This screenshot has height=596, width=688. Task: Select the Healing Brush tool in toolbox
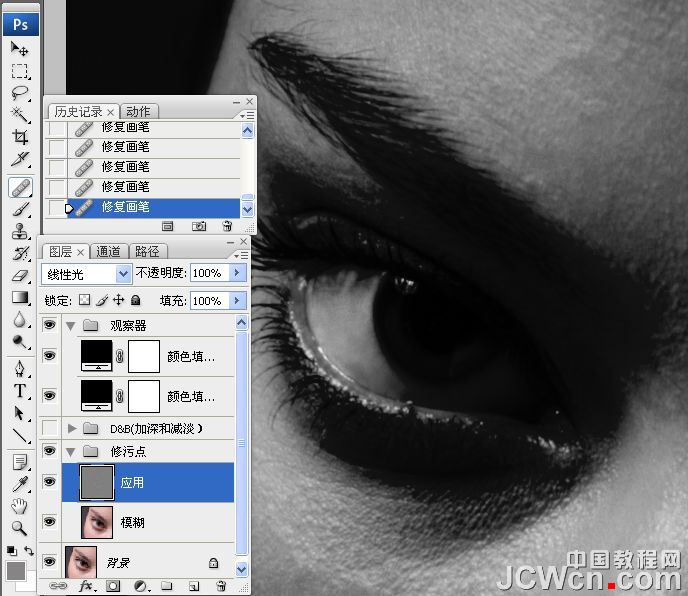click(x=20, y=187)
